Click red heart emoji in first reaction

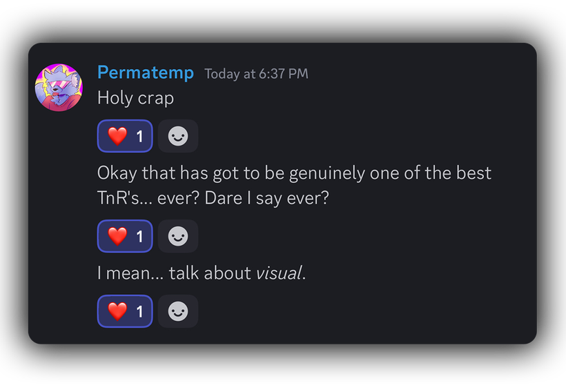117,136
